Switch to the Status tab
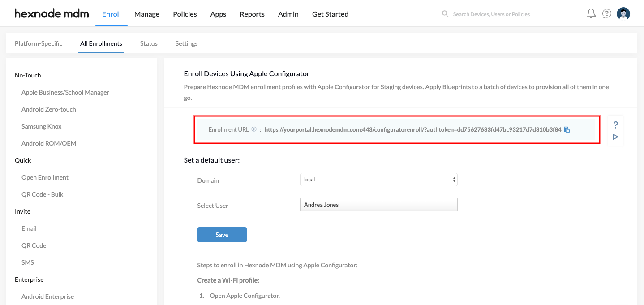 (149, 43)
